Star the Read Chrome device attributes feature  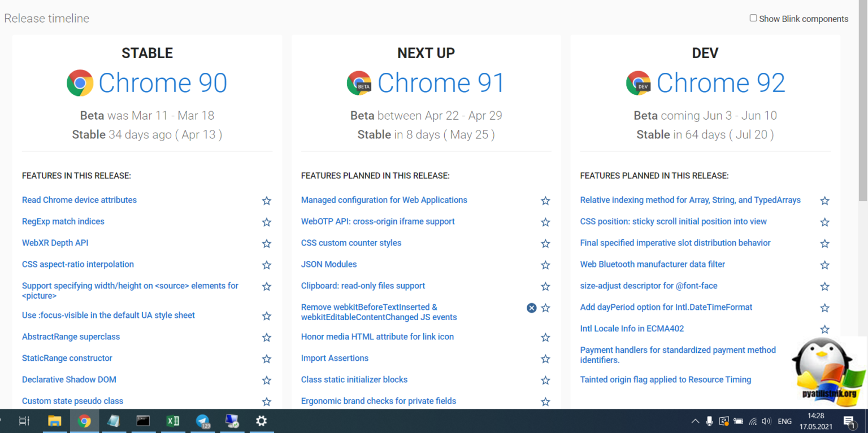coord(266,201)
